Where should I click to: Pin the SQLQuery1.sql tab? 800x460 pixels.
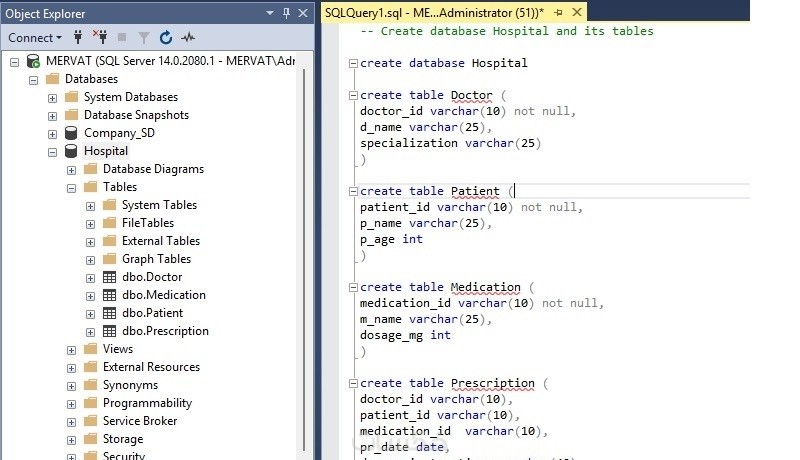click(x=558, y=13)
